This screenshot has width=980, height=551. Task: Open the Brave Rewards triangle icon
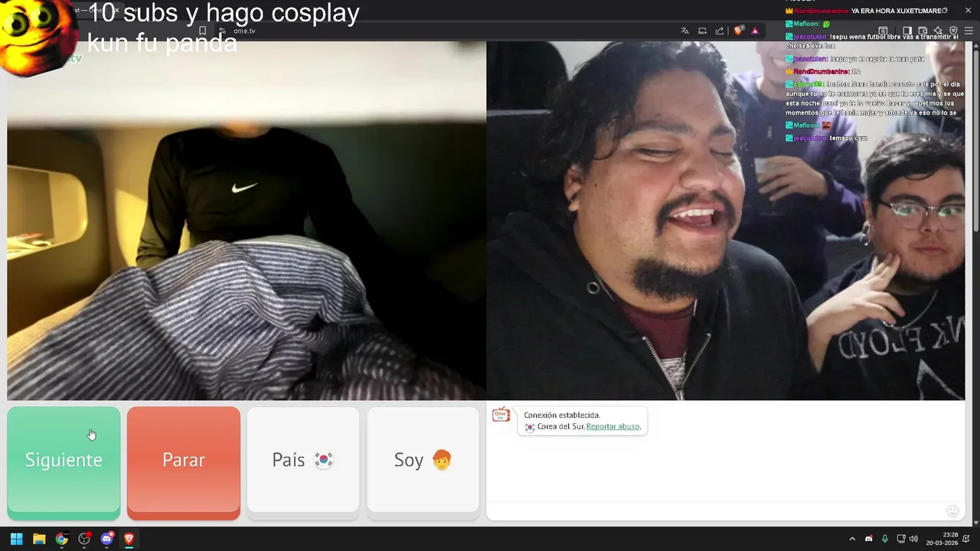point(755,31)
